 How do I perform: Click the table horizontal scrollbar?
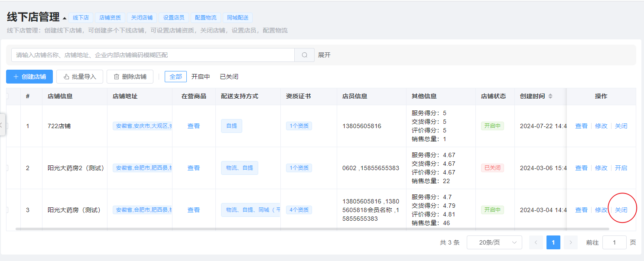312,229
